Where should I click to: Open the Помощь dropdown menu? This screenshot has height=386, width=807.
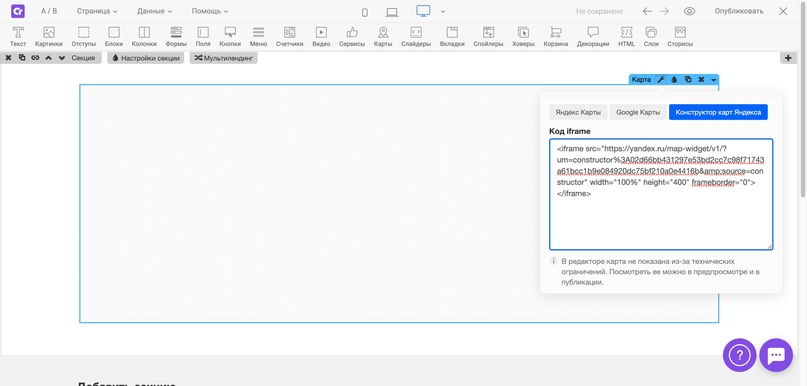pos(209,11)
